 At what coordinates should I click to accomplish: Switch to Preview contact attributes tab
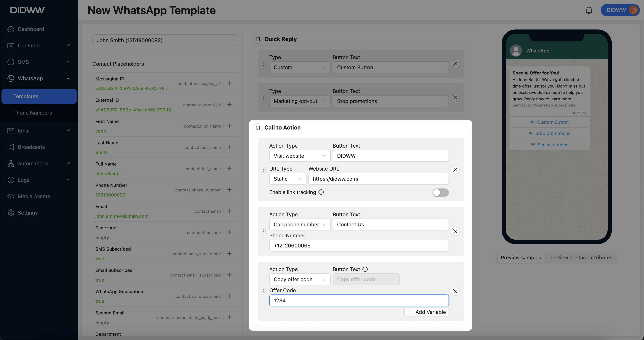581,258
